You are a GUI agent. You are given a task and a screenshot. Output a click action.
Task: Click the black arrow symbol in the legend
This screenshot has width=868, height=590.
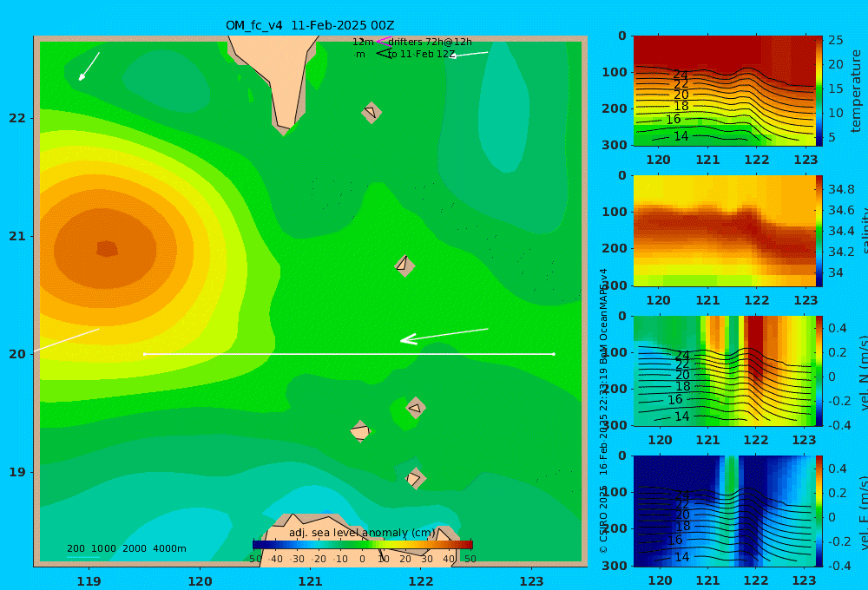point(384,54)
